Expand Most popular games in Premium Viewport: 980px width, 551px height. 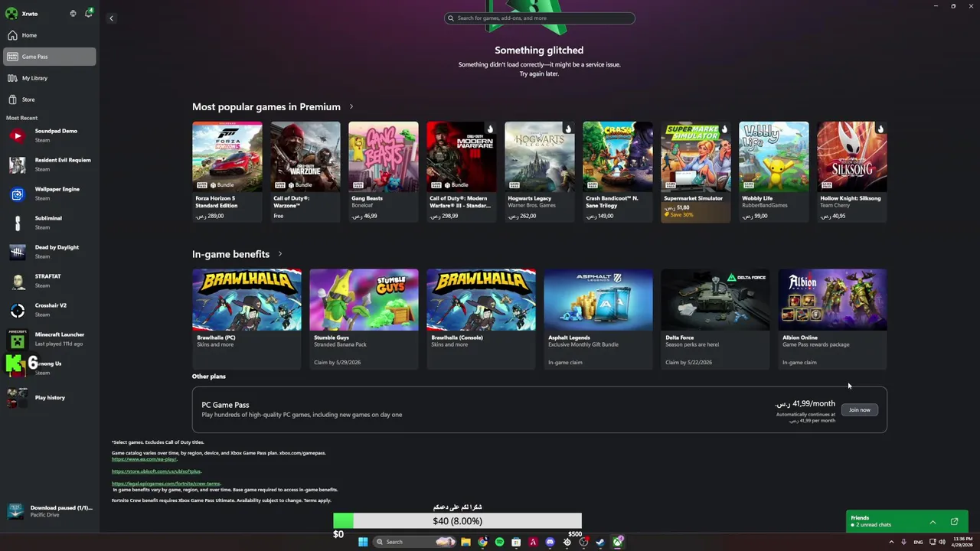click(x=351, y=106)
